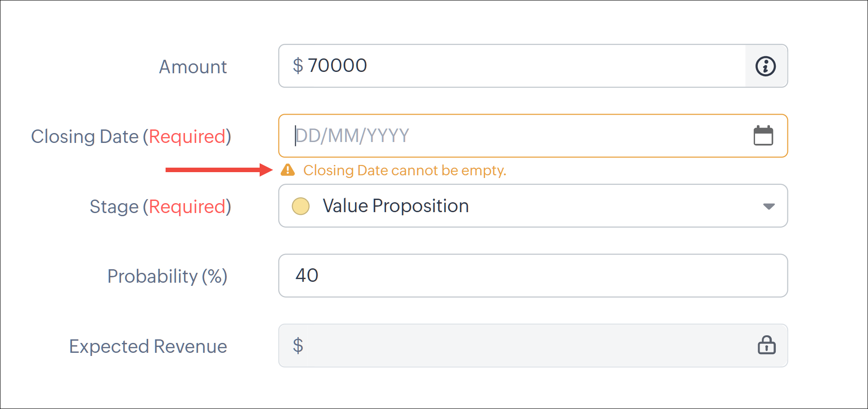Click the warning icon next to error message
The image size is (868, 409).
click(288, 170)
